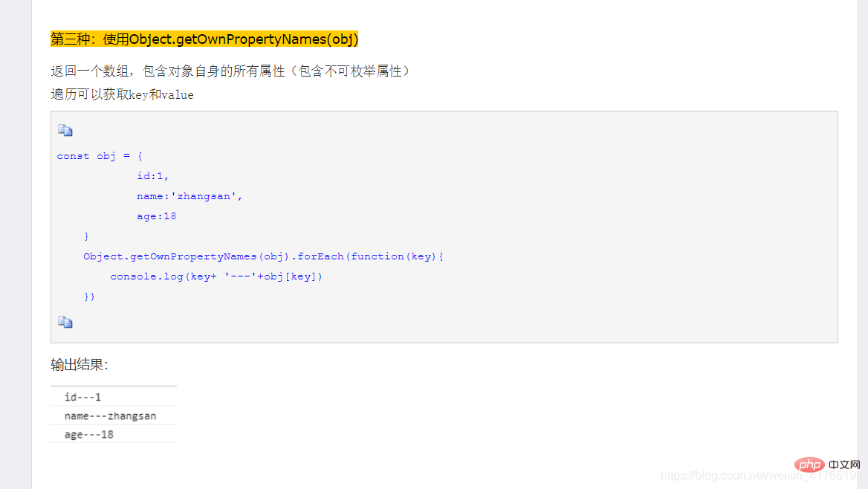Viewport: 868px width, 489px height.
Task: Click the code line 'id:1,'
Action: (x=152, y=176)
